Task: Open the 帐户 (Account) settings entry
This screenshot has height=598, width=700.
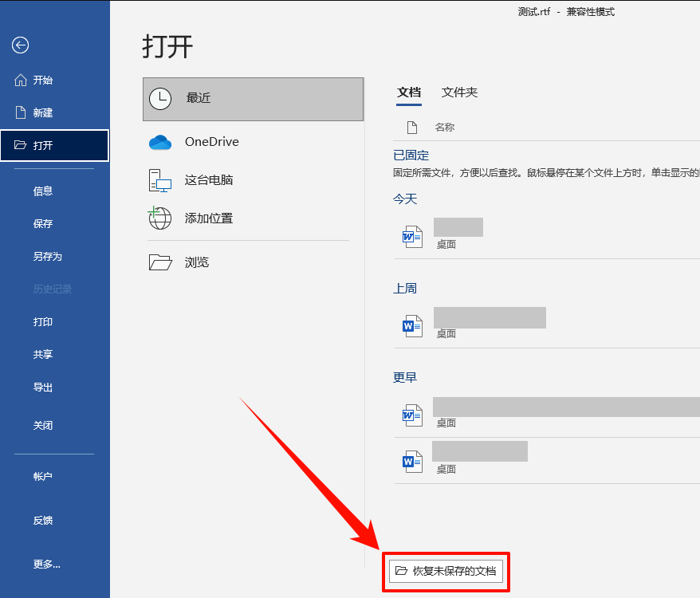Action: (41, 475)
